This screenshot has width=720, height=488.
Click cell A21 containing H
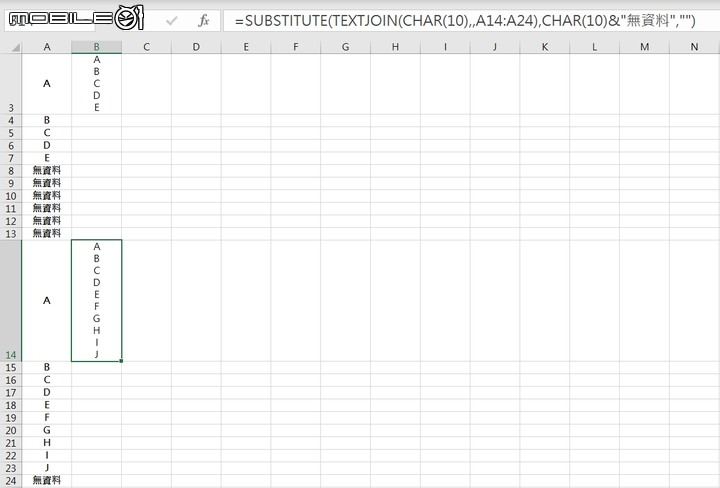[x=47, y=443]
